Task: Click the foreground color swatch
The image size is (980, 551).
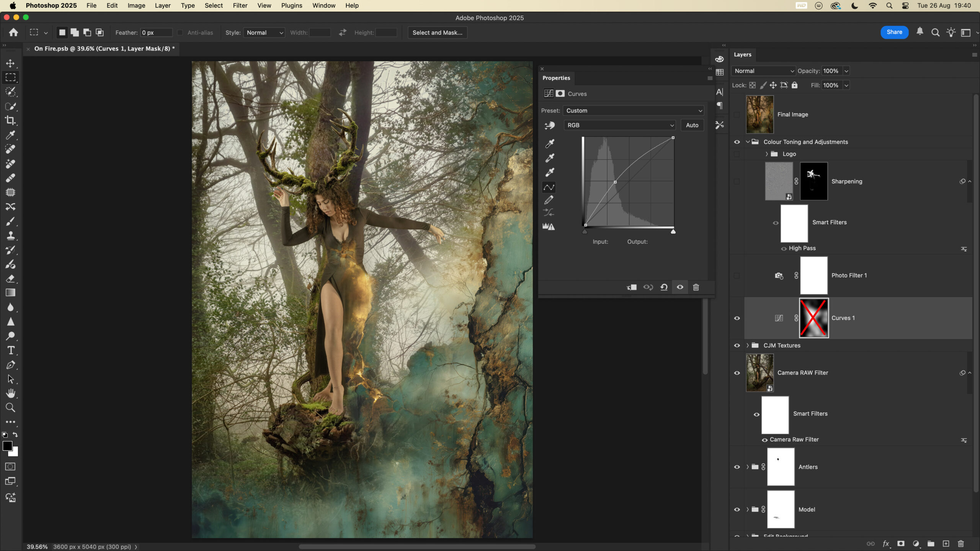Action: [7, 446]
